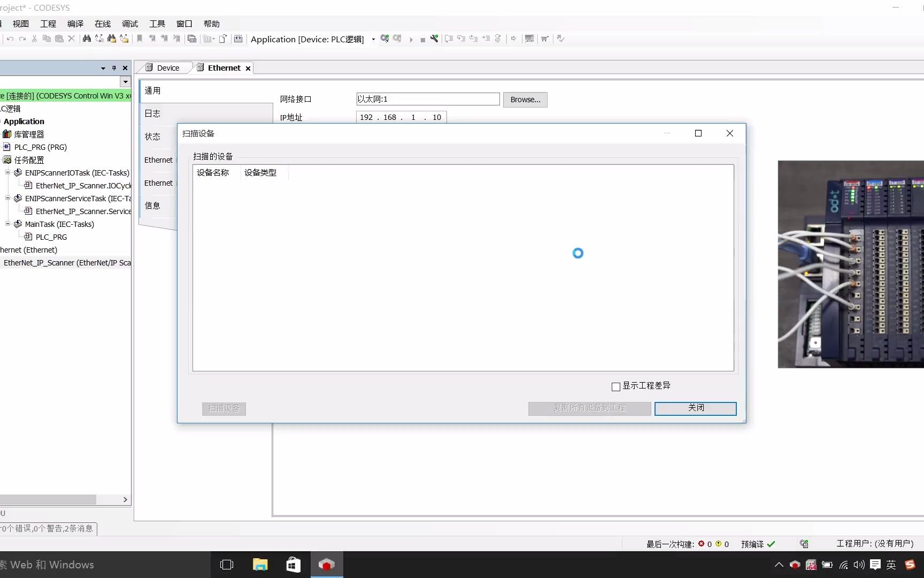
Task: Open the Application [Device: PLC逻辑] dropdown
Action: [373, 39]
